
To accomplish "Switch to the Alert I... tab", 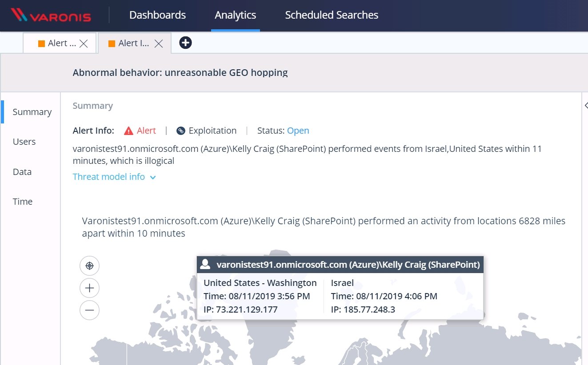I will tap(135, 43).
